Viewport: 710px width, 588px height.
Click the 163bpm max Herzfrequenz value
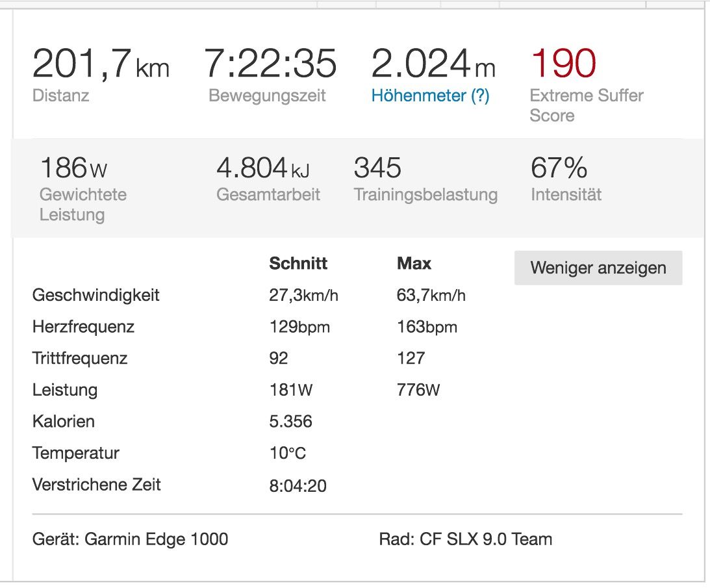click(427, 327)
